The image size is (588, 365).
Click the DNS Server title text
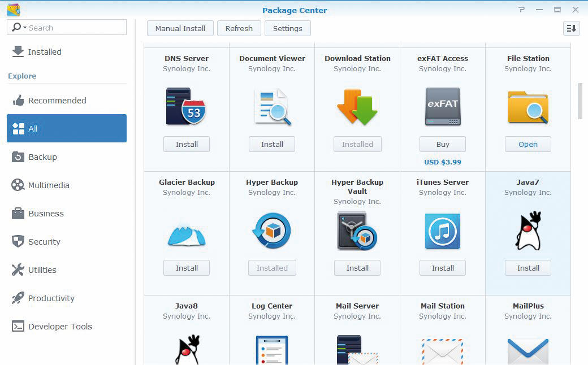tap(187, 58)
